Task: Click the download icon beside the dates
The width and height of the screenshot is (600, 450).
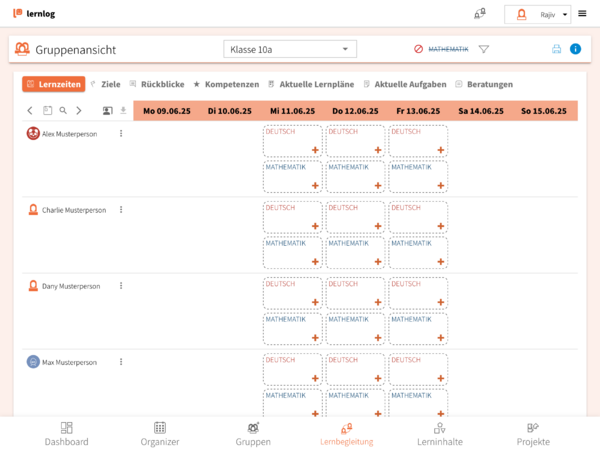Action: coord(123,111)
